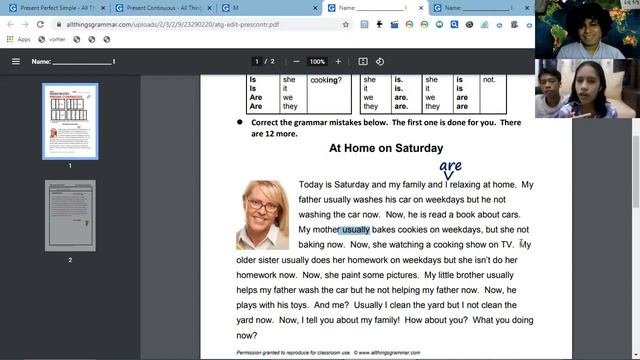Open the PDF sidebar hamburger menu
This screenshot has width=640, height=360.
16,62
